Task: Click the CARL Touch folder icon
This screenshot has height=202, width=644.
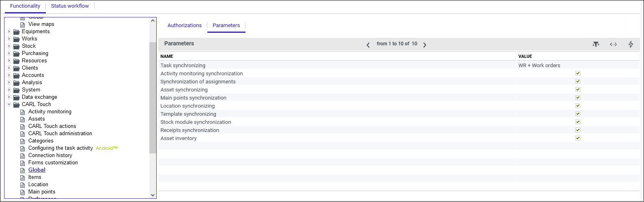Action: coord(16,104)
